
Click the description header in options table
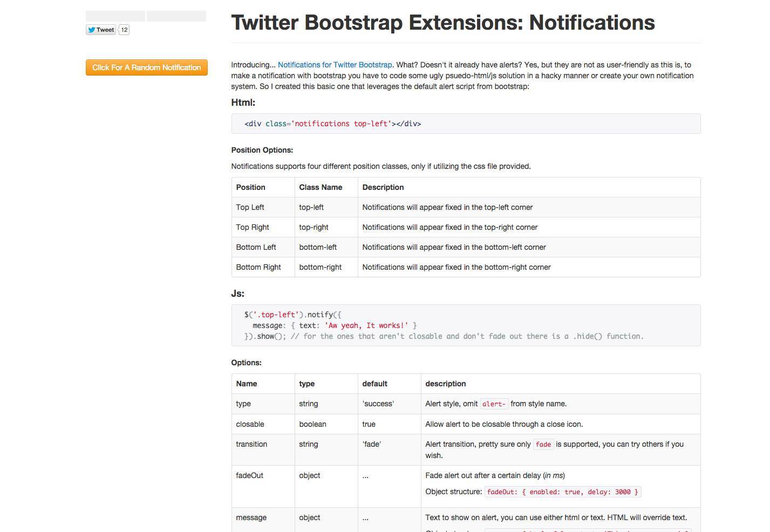click(x=561, y=384)
